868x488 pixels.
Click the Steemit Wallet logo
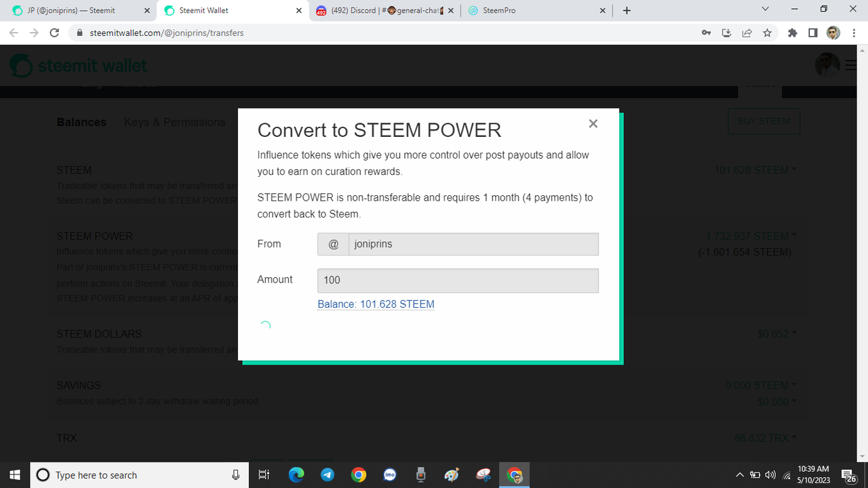pyautogui.click(x=79, y=66)
